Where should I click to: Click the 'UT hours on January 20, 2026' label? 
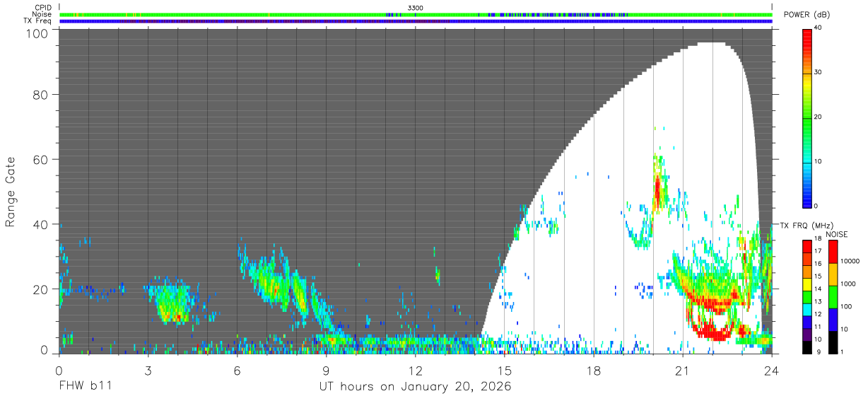coord(415,387)
